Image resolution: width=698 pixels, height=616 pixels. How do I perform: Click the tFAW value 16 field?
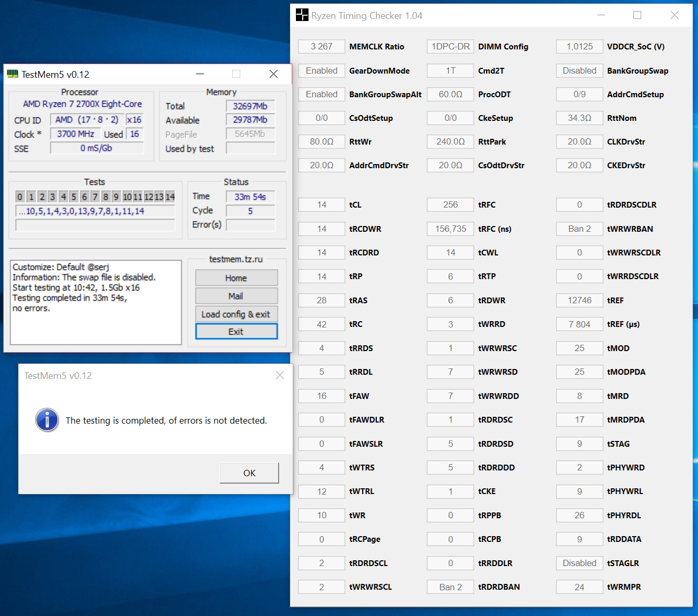pyautogui.click(x=322, y=396)
